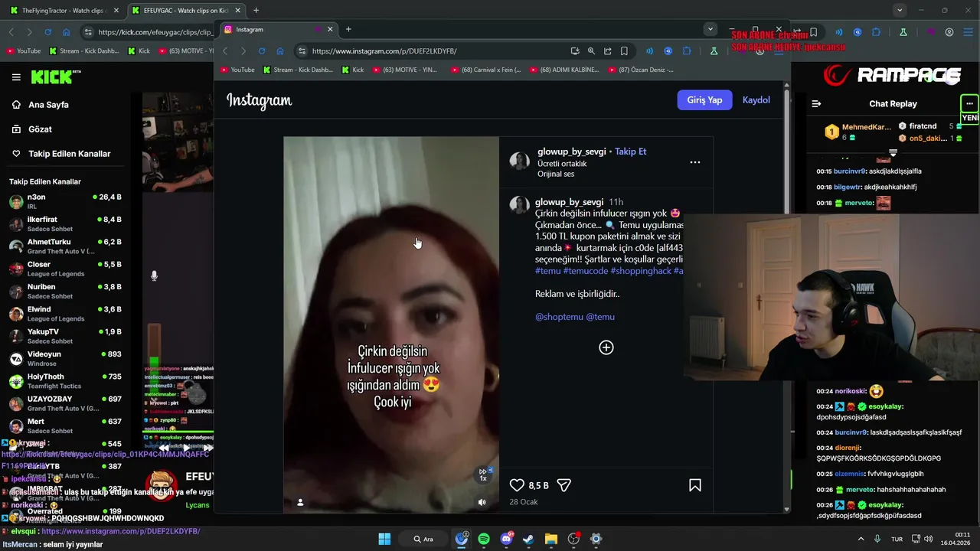Open n3on channel in sidebar
The width and height of the screenshot is (980, 551).
click(64, 202)
